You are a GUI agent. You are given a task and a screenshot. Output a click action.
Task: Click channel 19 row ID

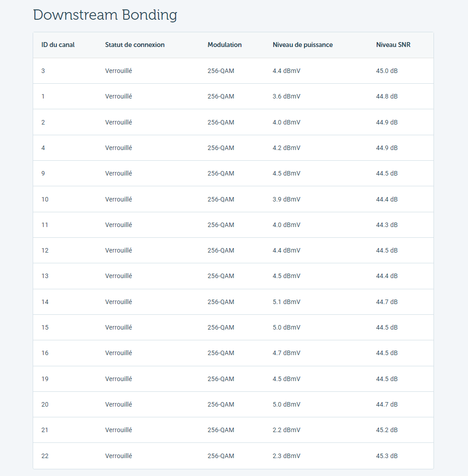(45, 379)
